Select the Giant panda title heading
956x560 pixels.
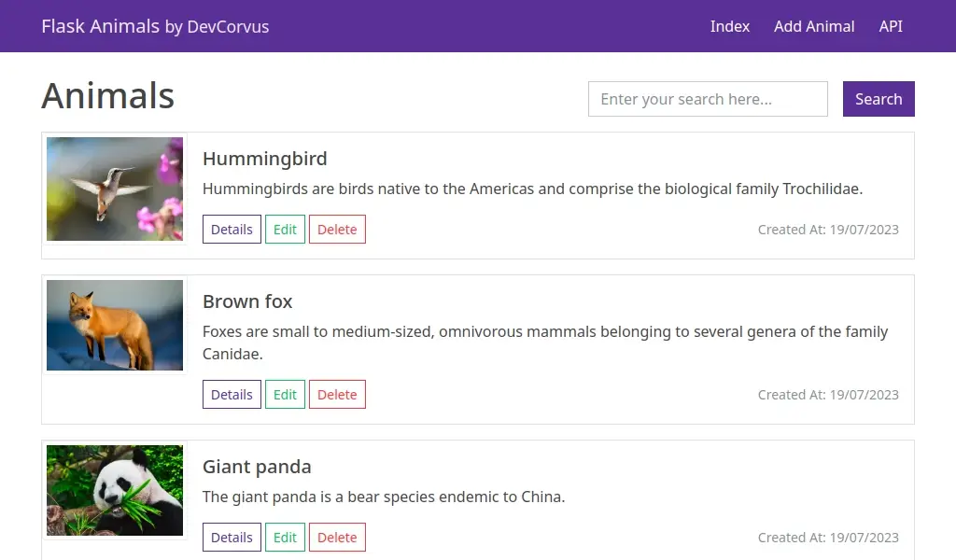pos(257,466)
